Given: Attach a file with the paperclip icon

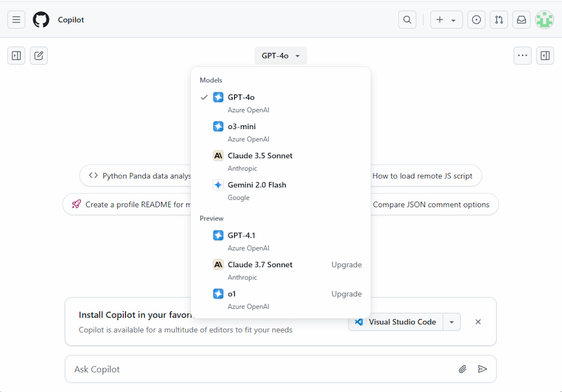Looking at the screenshot, I should (x=462, y=369).
